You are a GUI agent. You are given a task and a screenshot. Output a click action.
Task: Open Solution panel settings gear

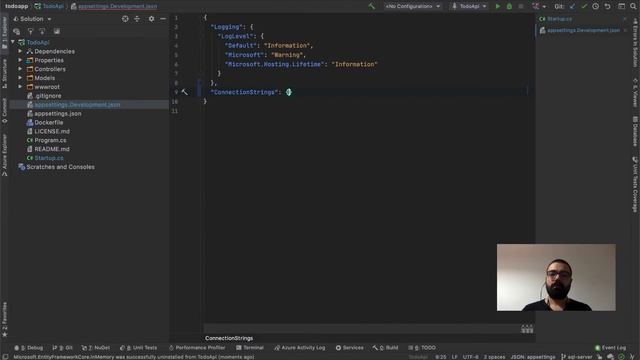151,19
